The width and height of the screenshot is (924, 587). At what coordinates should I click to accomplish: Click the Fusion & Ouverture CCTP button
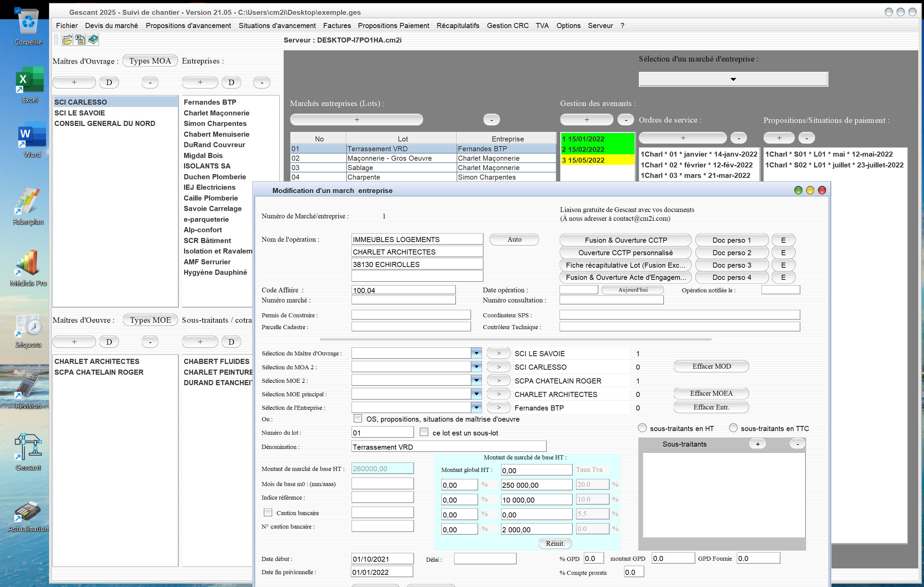[625, 240]
